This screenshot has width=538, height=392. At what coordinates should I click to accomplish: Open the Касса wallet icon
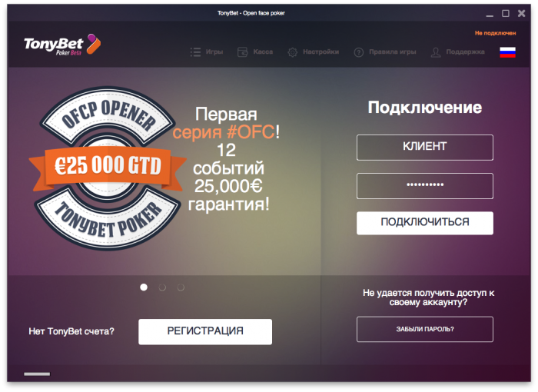(243, 52)
